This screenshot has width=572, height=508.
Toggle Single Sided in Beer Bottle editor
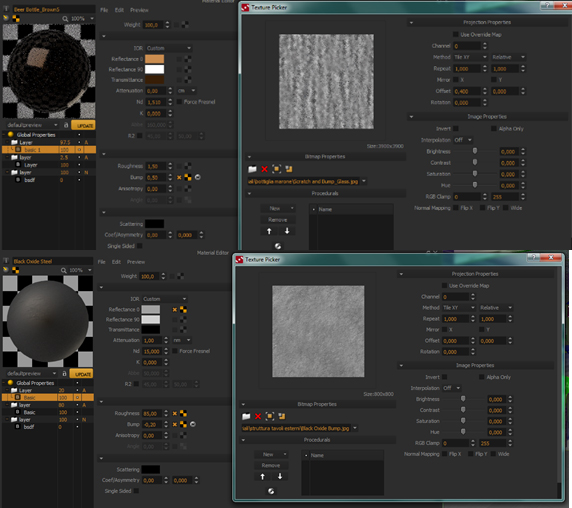pyautogui.click(x=140, y=246)
